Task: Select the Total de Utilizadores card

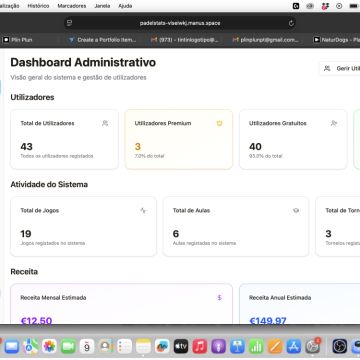Action: pos(64,139)
